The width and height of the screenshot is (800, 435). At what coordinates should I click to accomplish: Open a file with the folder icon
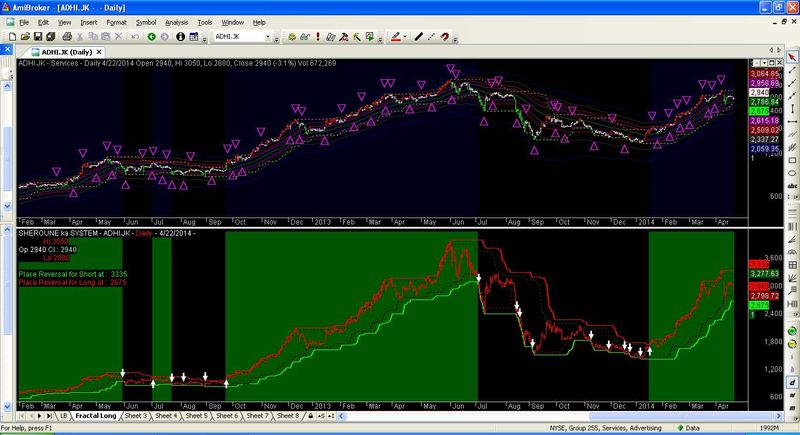click(25, 37)
